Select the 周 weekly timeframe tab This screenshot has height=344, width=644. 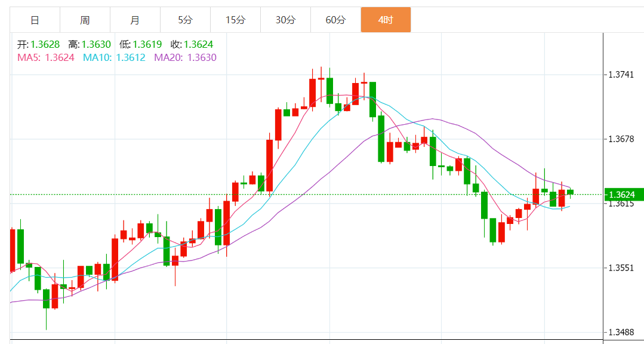85,20
